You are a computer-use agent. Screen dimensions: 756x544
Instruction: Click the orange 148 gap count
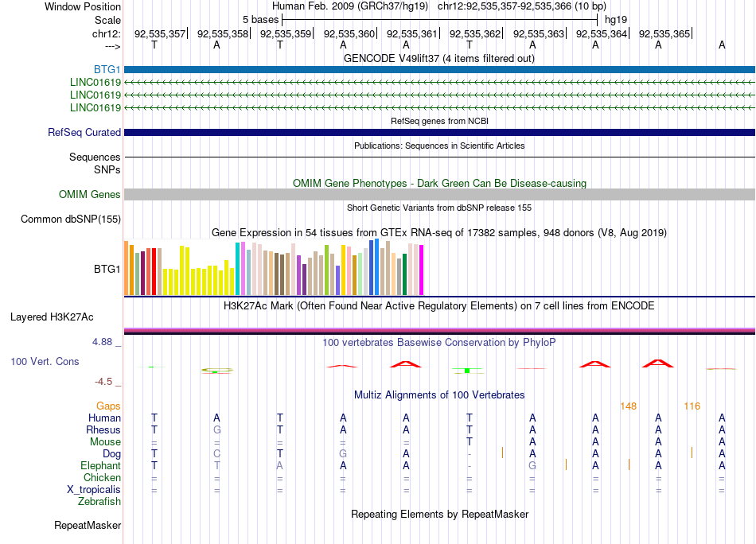[x=628, y=406]
